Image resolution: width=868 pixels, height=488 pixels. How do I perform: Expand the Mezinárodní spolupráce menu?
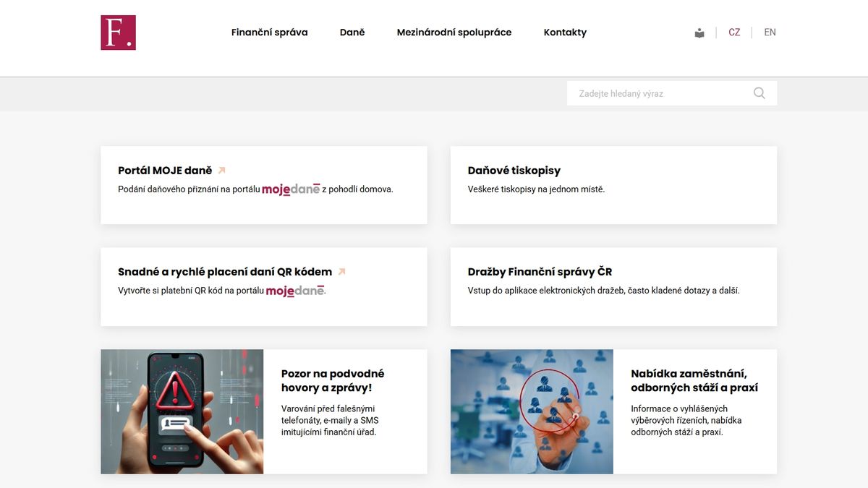[454, 33]
